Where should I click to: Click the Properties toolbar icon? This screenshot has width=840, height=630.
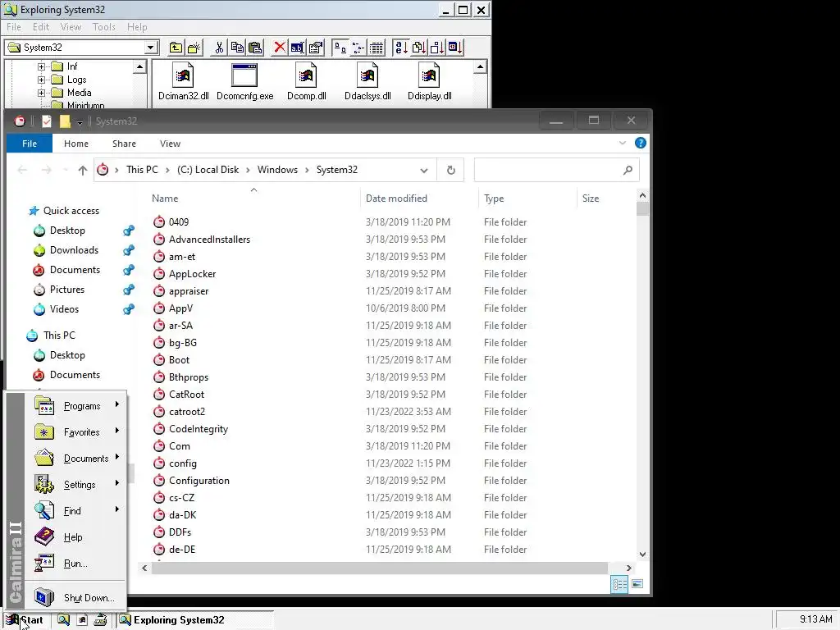click(x=316, y=48)
